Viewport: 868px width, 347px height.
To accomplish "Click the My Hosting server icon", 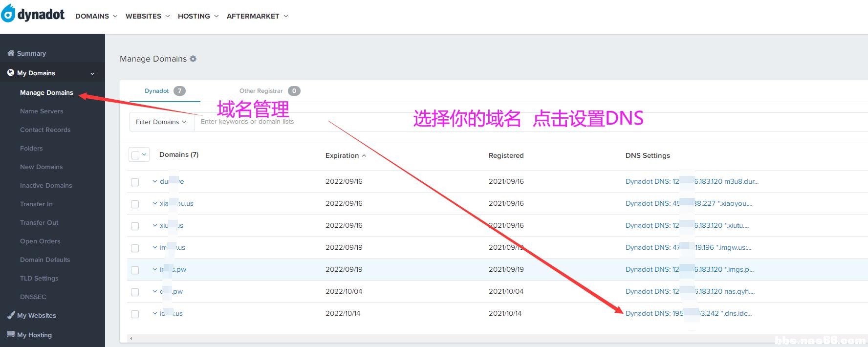I will [11, 334].
